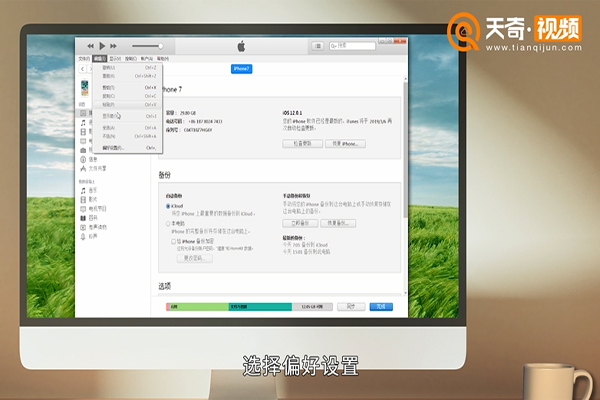
Task: Open 电视节目 TV Shows under On My Device
Action: coord(98,209)
